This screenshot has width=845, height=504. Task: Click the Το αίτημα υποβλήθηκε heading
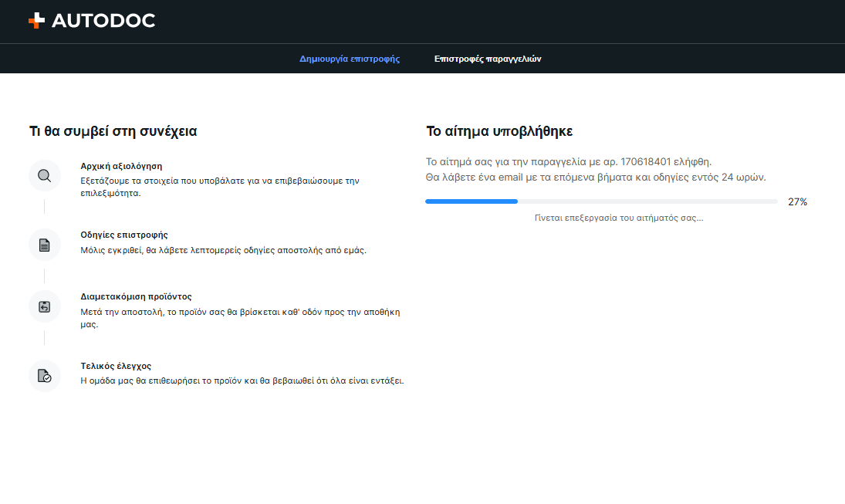pos(499,131)
